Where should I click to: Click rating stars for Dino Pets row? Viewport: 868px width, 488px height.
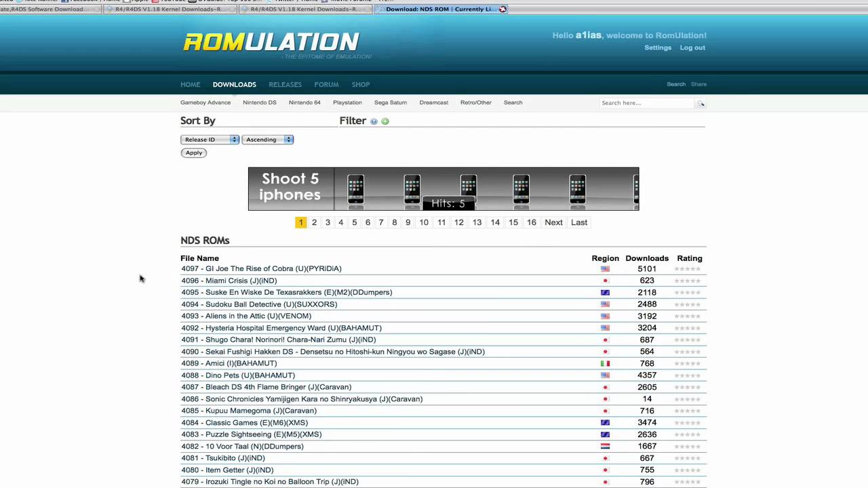(688, 375)
